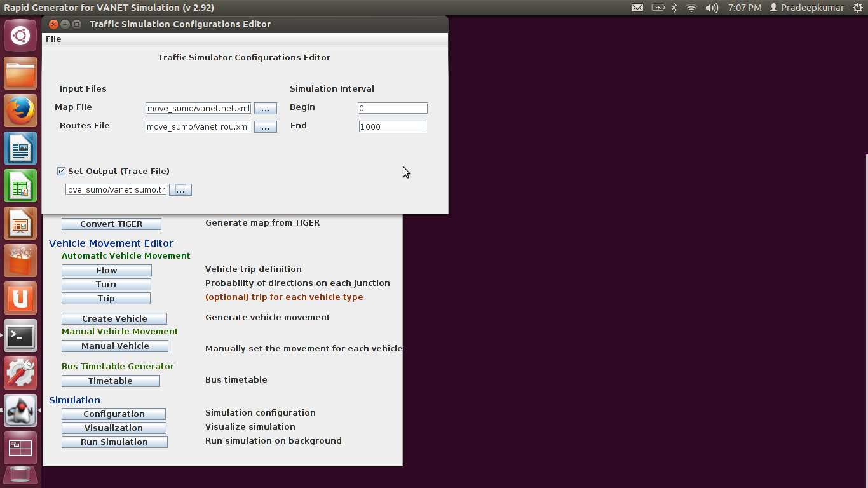Screen dimensions: 868x488
Task: Open the workspace switcher icon
Action: click(20, 448)
